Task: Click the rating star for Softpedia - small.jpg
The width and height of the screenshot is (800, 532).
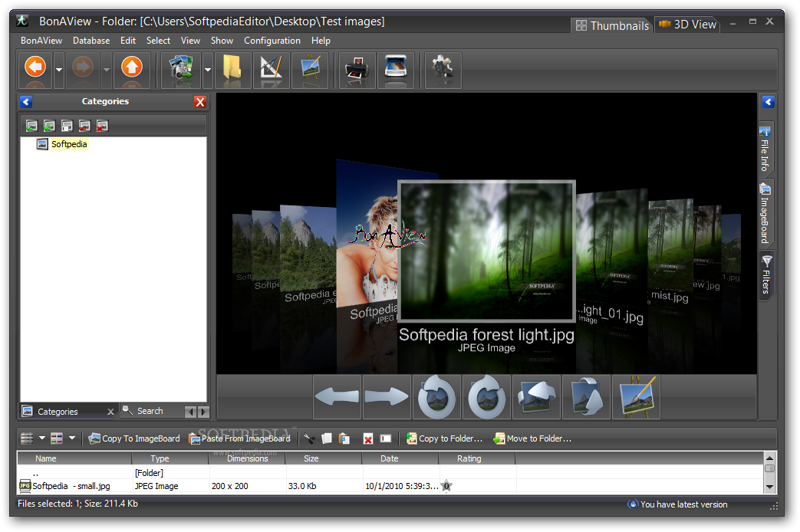Action: pyautogui.click(x=446, y=485)
